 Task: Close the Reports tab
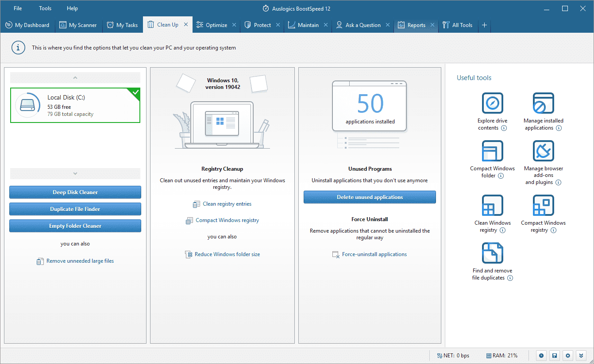[x=433, y=25]
